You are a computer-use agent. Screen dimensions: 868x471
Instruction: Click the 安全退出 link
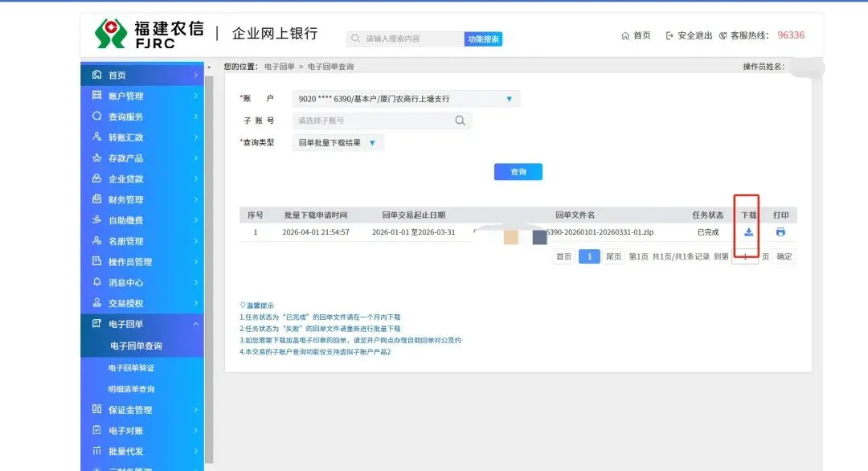pyautogui.click(x=694, y=35)
